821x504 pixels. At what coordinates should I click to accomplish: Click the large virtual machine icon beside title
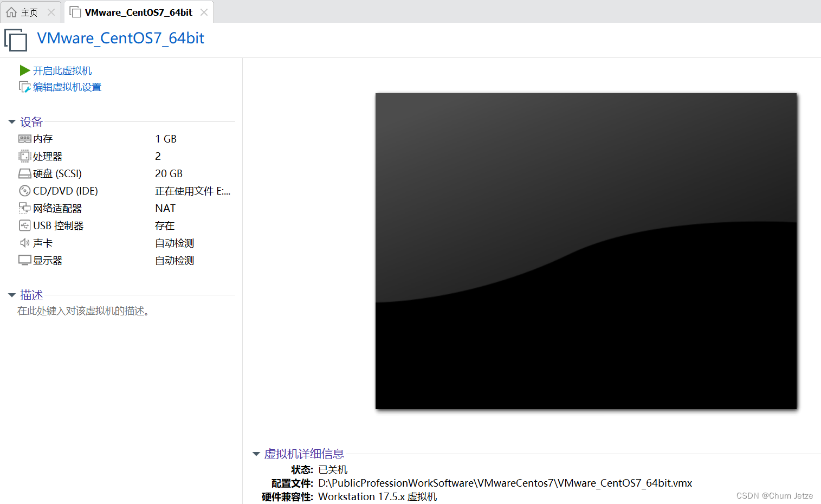(x=16, y=40)
